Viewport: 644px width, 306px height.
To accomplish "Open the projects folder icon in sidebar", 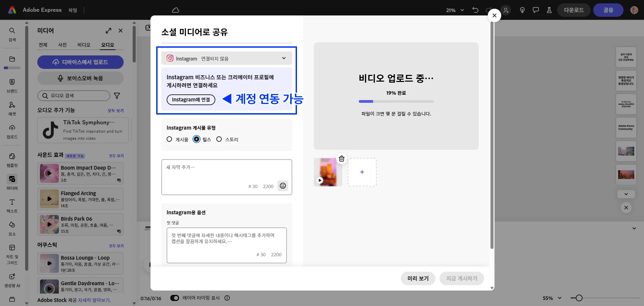I will pyautogui.click(x=12, y=59).
